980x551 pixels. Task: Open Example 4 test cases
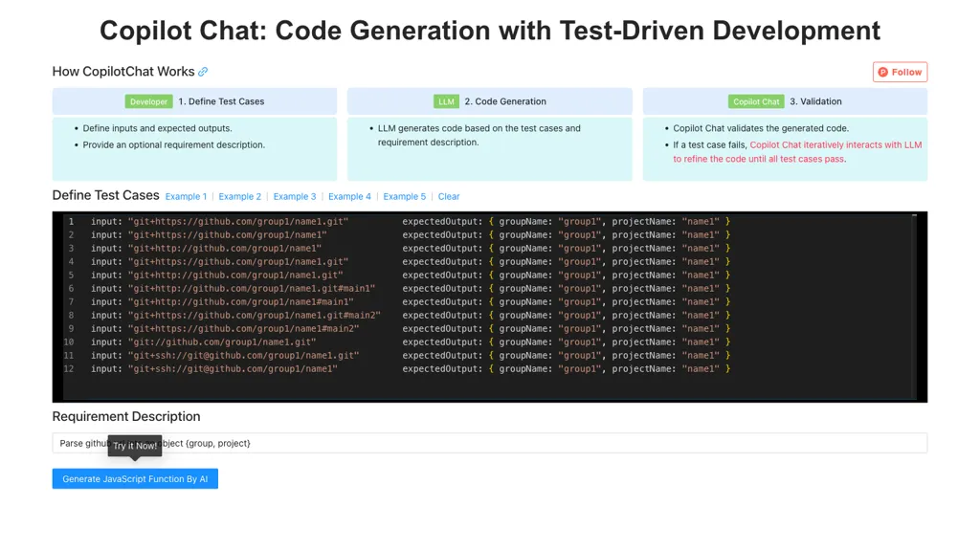348,196
